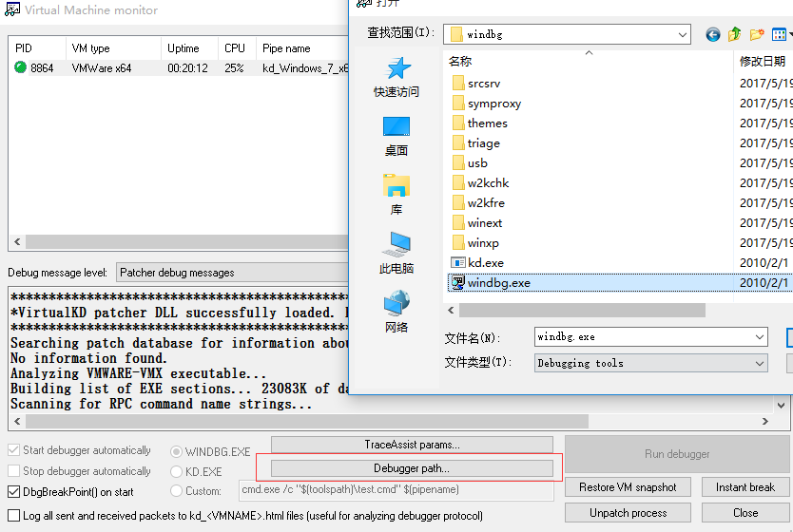Click the Uptime column header
Image resolution: width=793 pixels, height=532 pixels.
click(x=189, y=48)
